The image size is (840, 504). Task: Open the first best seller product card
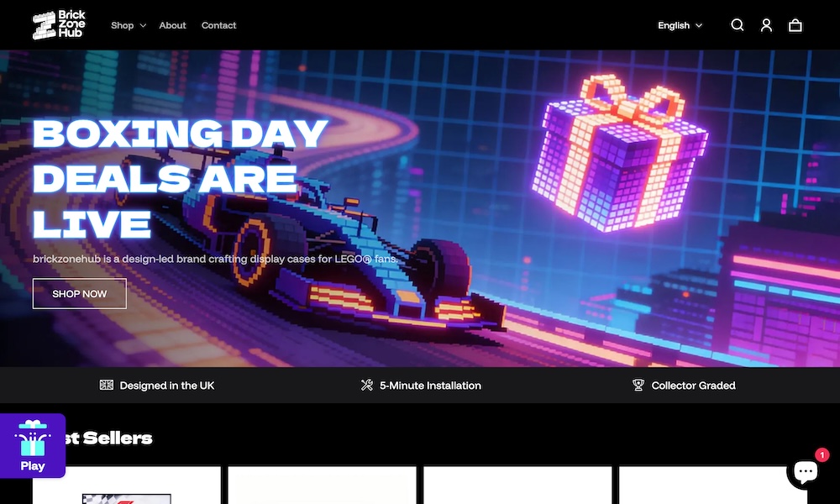click(127, 486)
